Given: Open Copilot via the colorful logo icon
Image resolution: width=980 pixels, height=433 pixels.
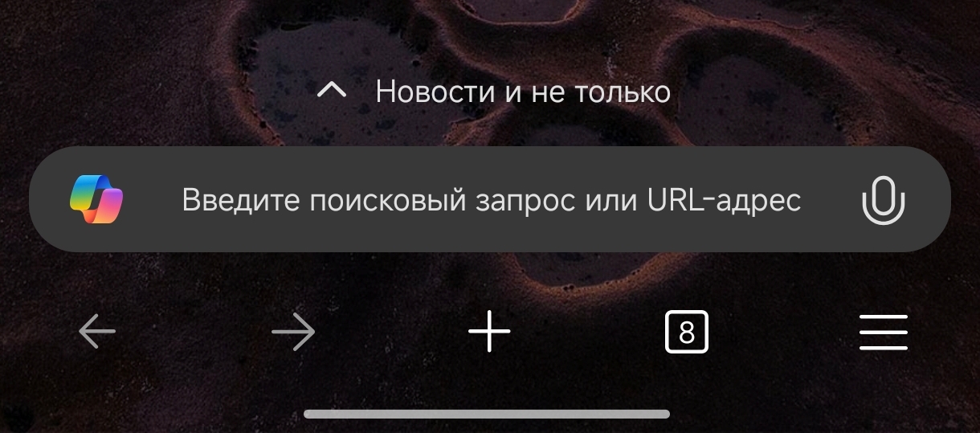Looking at the screenshot, I should (96, 199).
